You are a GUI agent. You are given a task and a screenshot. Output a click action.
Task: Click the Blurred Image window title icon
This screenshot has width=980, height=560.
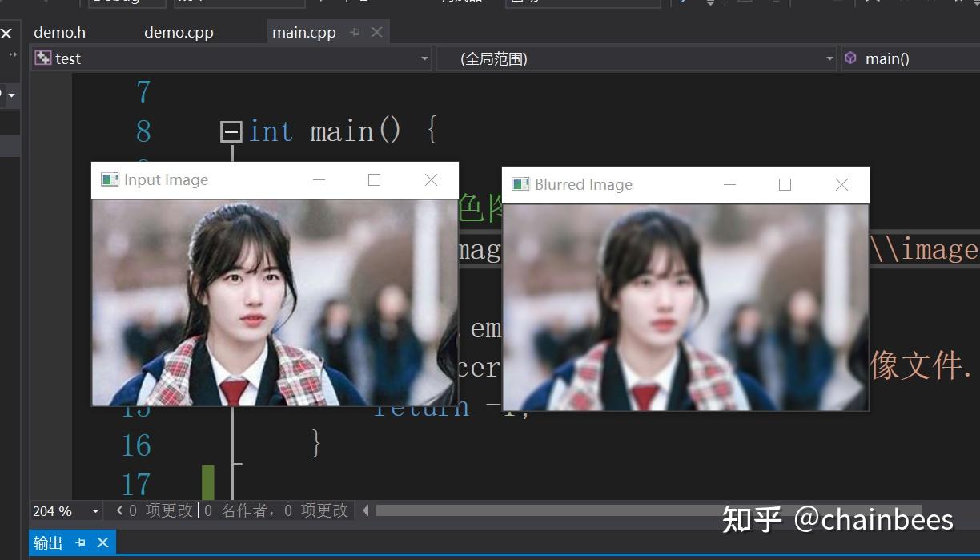pyautogui.click(x=520, y=184)
